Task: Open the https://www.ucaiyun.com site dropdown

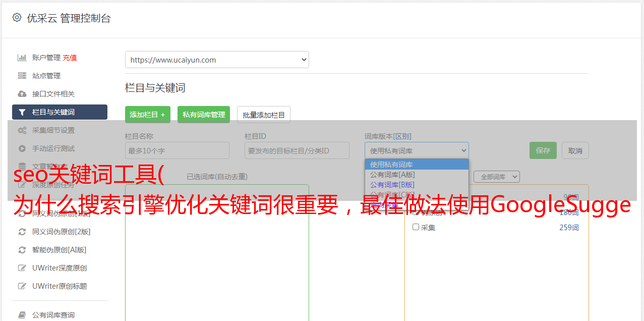Action: (x=217, y=60)
